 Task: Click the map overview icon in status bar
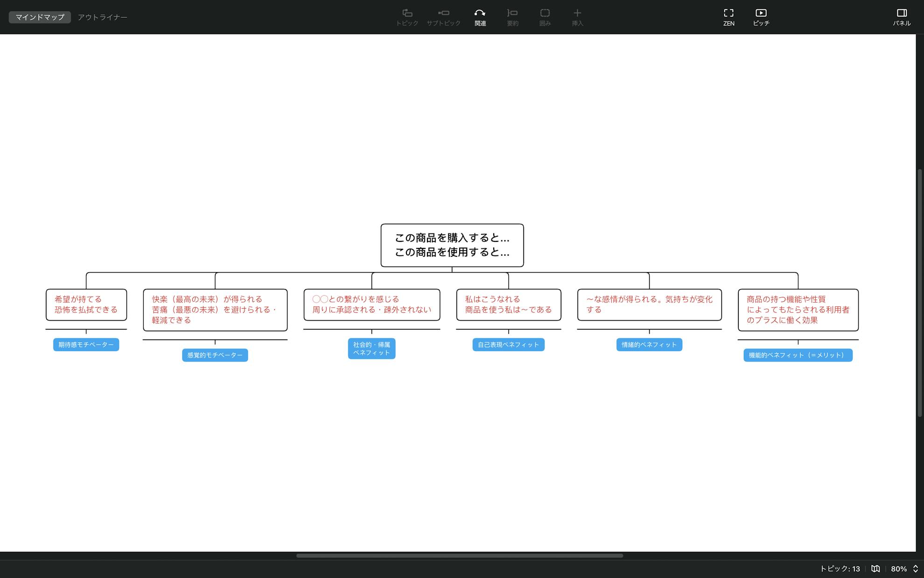tap(875, 569)
